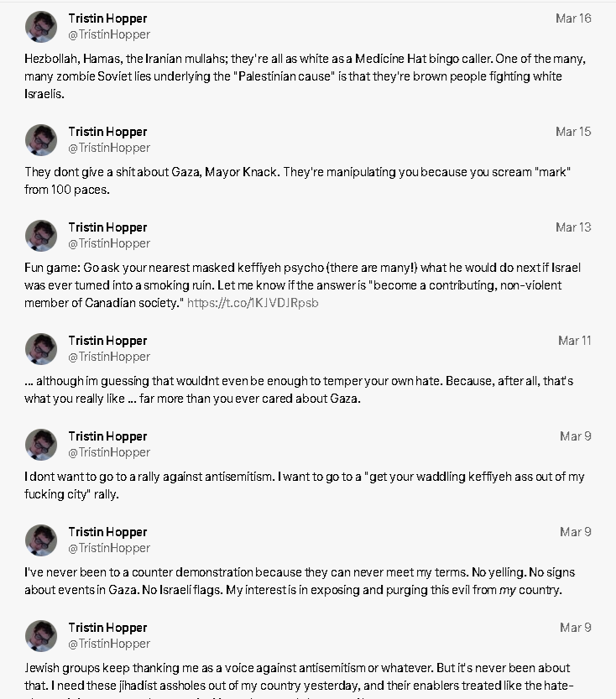The image size is (616, 699).
Task: Click the Tristin Hopper name on the Mar 16 tweet
Action: pos(107,18)
